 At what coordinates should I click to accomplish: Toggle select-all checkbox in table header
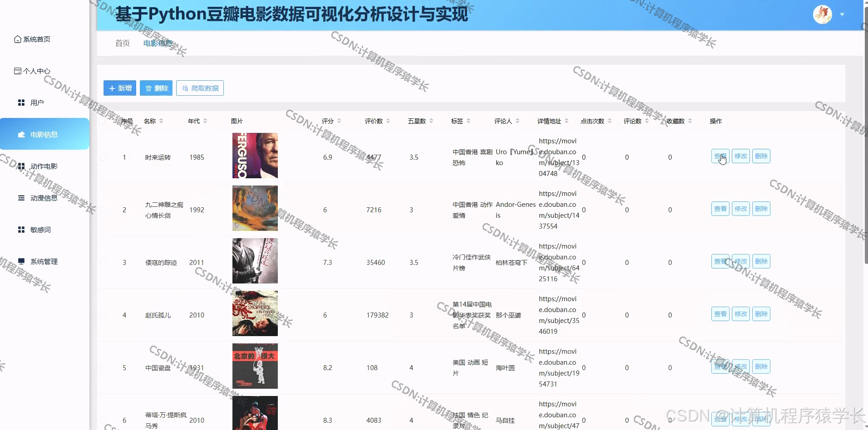click(x=102, y=121)
